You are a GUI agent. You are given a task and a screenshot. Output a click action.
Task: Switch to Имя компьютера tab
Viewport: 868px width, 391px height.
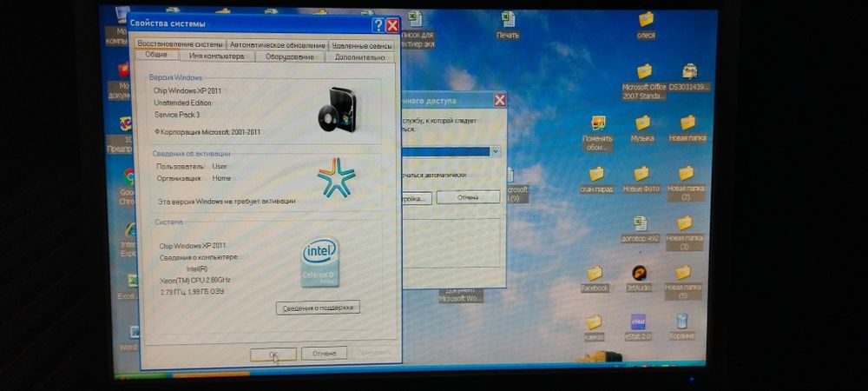click(x=216, y=56)
